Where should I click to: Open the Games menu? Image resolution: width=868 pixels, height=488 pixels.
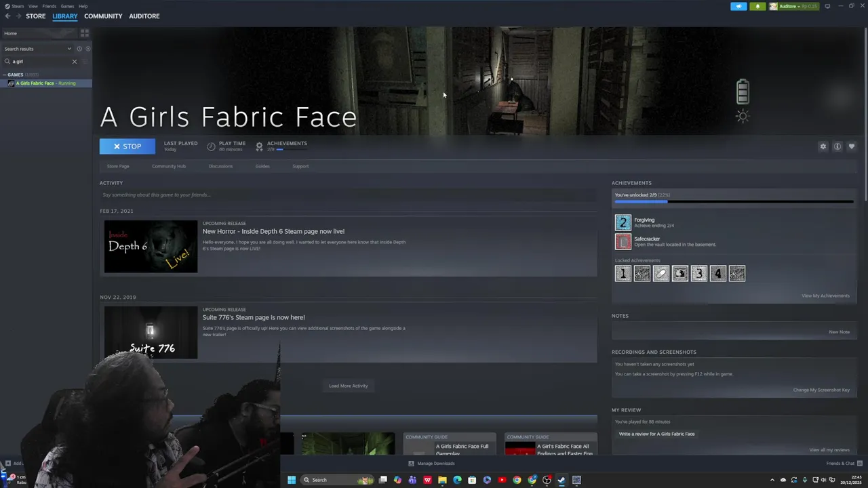point(67,6)
